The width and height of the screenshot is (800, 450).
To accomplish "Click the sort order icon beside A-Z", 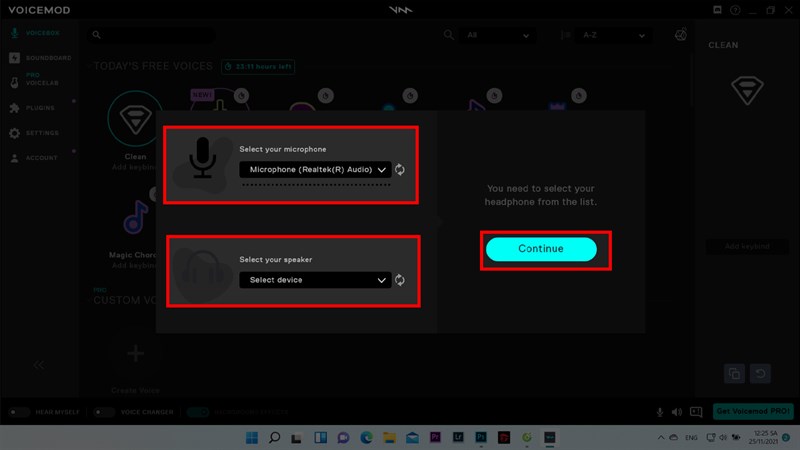I will [x=565, y=35].
